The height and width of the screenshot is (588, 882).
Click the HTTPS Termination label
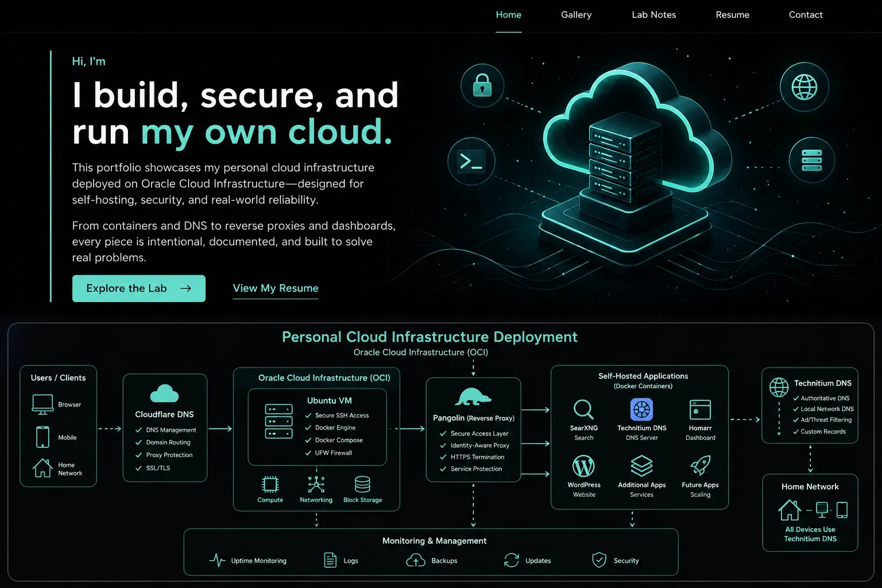point(477,457)
